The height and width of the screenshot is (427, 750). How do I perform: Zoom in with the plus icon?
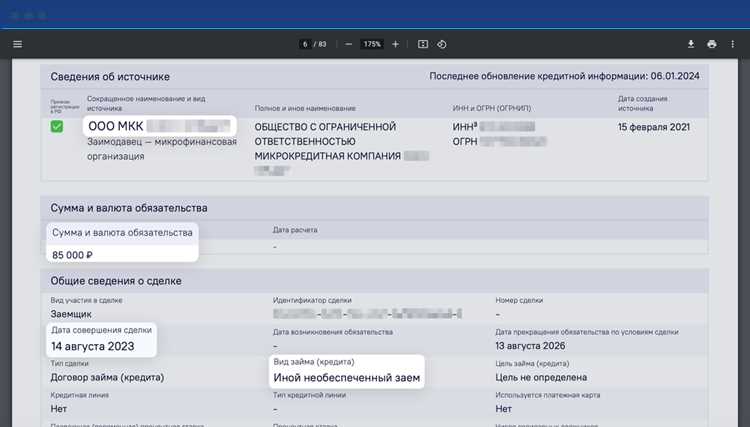[x=395, y=44]
